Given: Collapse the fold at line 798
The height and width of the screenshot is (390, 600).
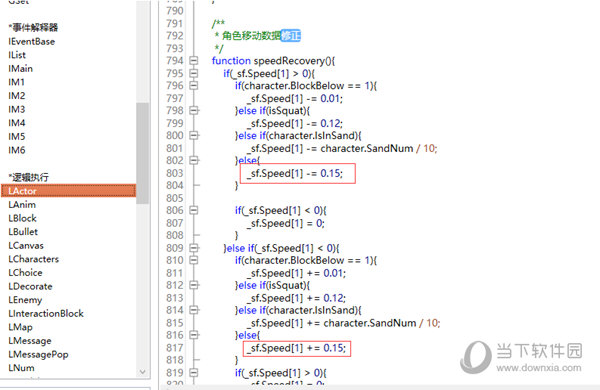Looking at the screenshot, I should tap(194, 111).
